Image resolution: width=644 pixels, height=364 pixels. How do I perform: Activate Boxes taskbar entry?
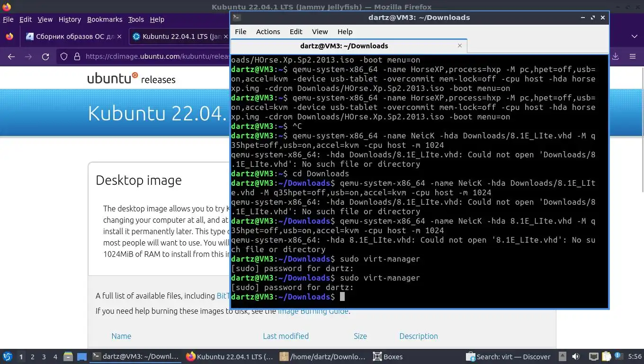(388, 356)
